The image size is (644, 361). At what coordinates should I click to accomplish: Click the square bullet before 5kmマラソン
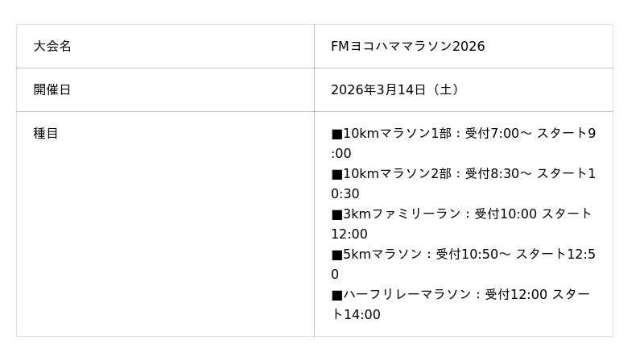click(x=336, y=255)
